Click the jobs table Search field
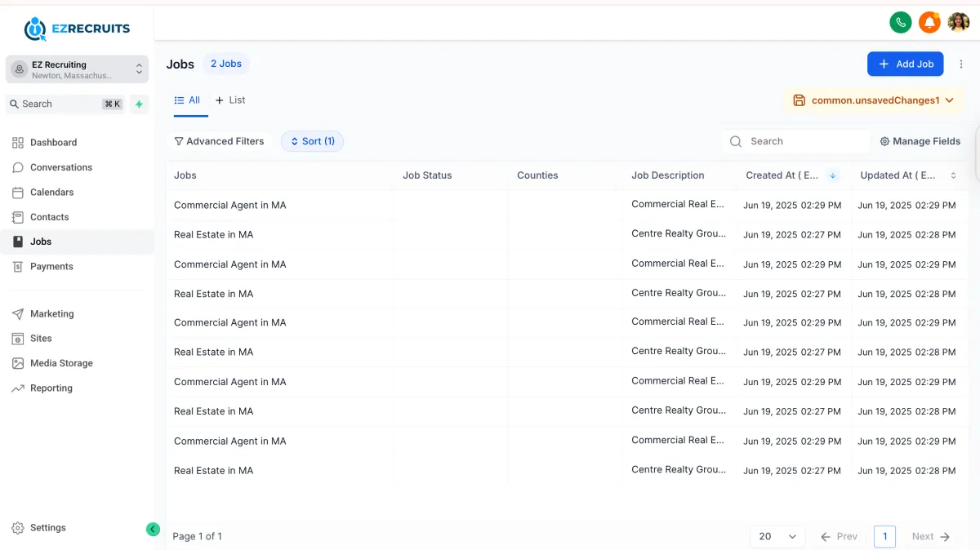Screen dimensions: 980x550 click(x=795, y=141)
